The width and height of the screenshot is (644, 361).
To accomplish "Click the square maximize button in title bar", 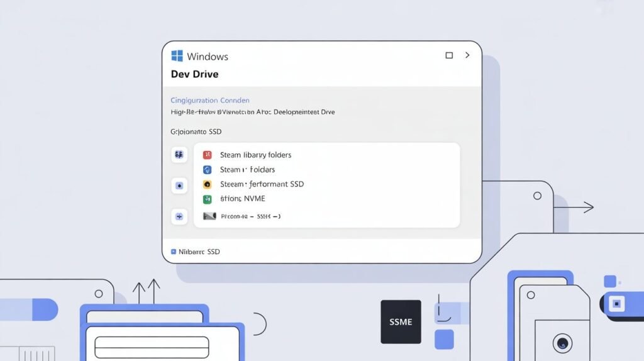I will [x=449, y=55].
